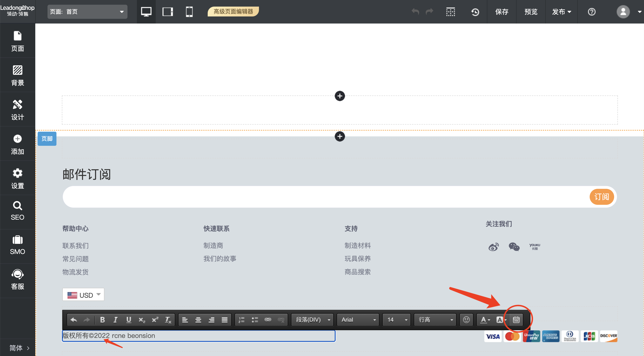Viewport: 644px width, 356px height.
Task: Click the orange 订阅 subscribe button
Action: (601, 197)
